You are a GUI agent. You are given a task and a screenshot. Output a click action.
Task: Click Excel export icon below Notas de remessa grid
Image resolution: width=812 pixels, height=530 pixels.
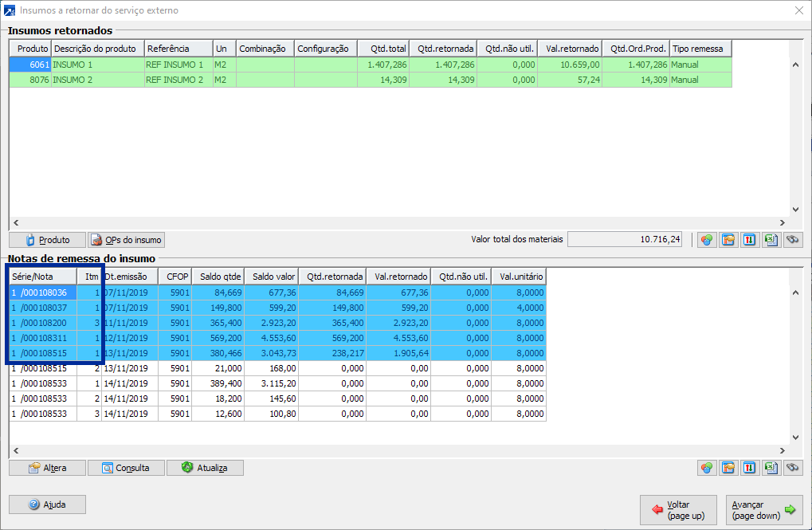tap(771, 468)
